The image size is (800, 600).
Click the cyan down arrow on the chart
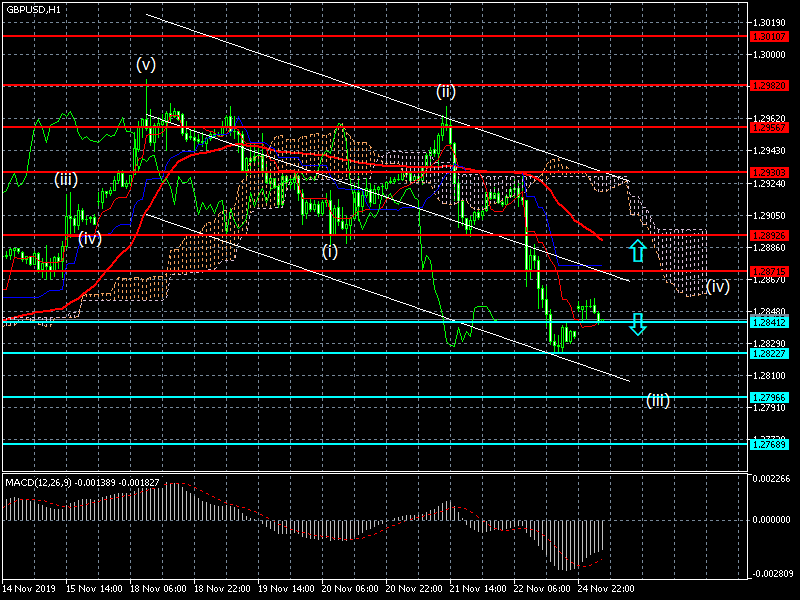pyautogui.click(x=637, y=324)
